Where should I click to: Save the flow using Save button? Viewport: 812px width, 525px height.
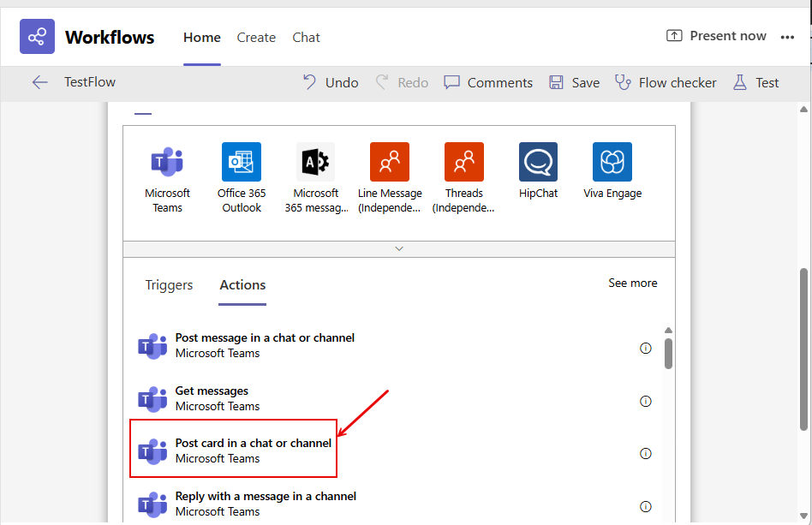[574, 83]
